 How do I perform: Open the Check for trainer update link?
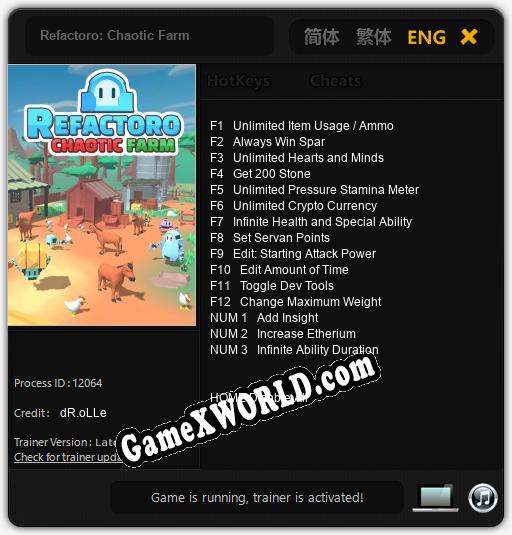[68, 457]
